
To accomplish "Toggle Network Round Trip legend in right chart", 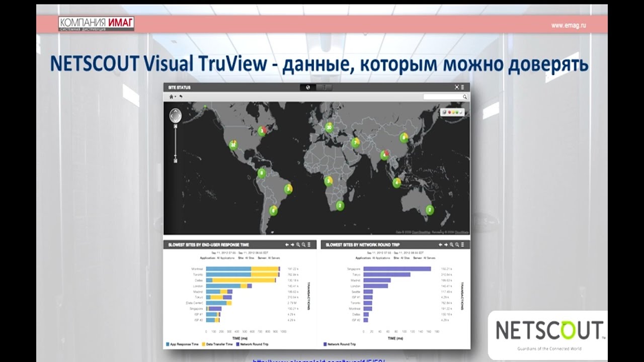I will (325, 344).
